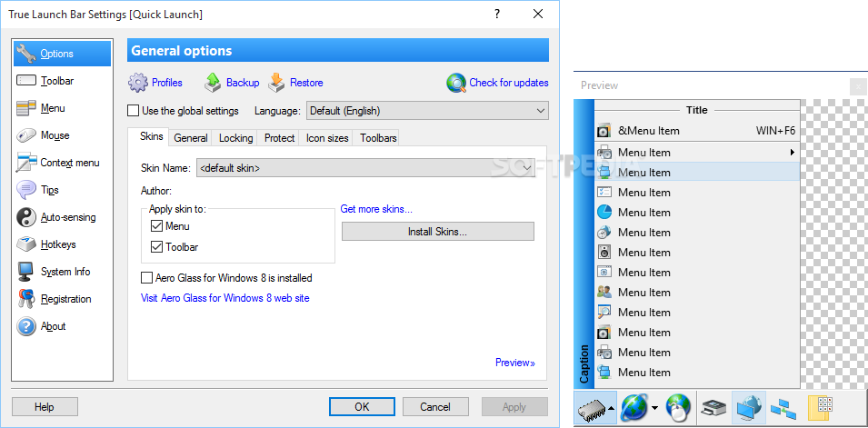Open System Info monitor icon
The width and height of the screenshot is (868, 428).
coord(26,272)
